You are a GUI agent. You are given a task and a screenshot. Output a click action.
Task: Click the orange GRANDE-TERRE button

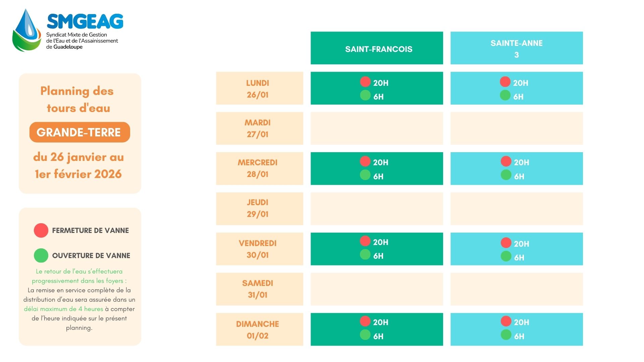click(79, 132)
